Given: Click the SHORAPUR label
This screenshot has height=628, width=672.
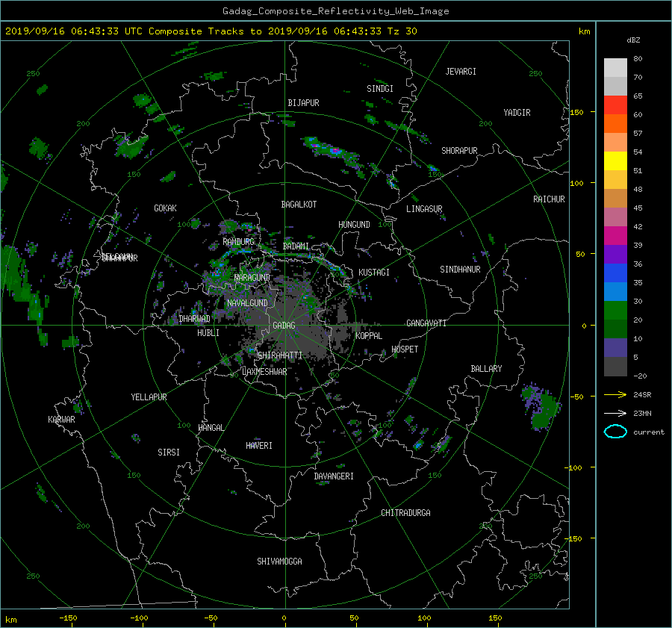Looking at the screenshot, I should (459, 151).
